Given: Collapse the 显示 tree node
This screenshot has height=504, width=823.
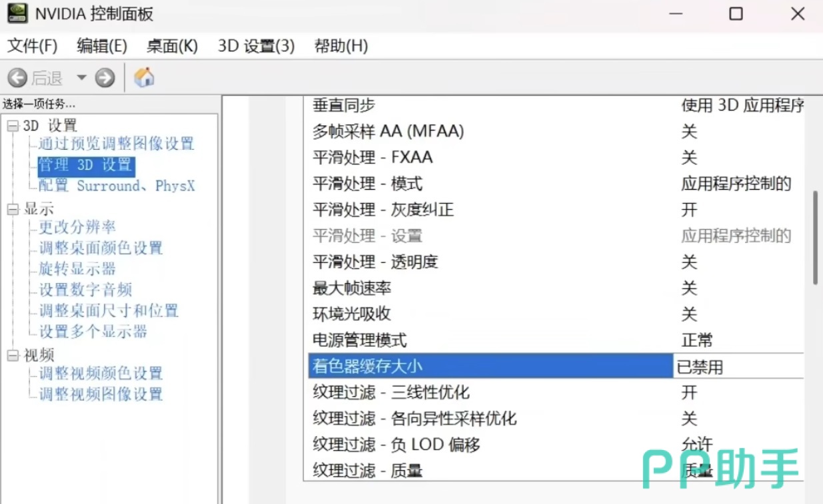Looking at the screenshot, I should click(13, 210).
